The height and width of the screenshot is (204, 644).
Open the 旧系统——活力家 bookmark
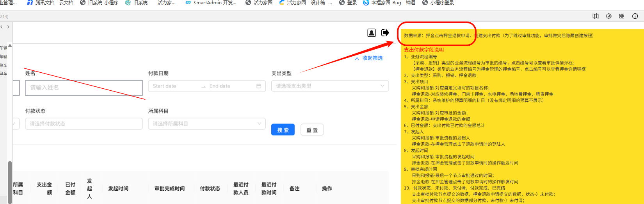(x=150, y=3)
